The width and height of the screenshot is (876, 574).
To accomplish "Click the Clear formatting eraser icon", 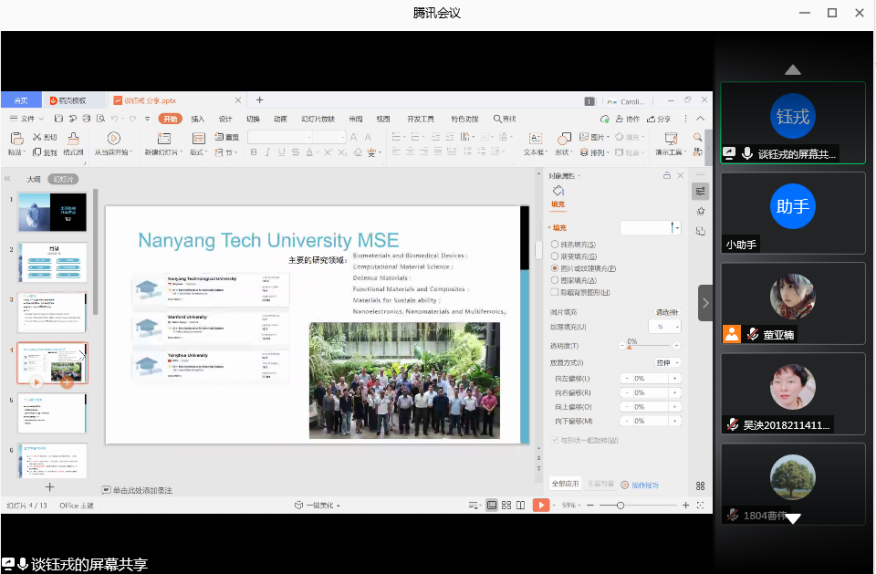I will tap(358, 152).
